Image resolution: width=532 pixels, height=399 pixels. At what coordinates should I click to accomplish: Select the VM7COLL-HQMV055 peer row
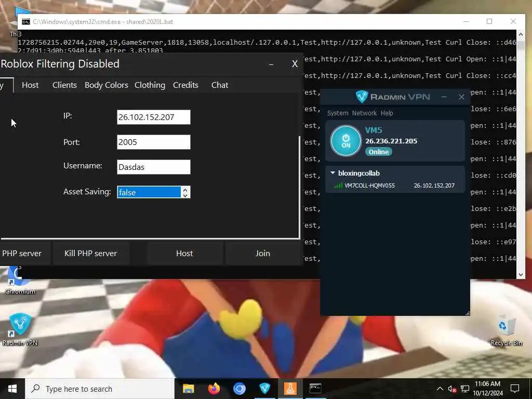(x=395, y=185)
